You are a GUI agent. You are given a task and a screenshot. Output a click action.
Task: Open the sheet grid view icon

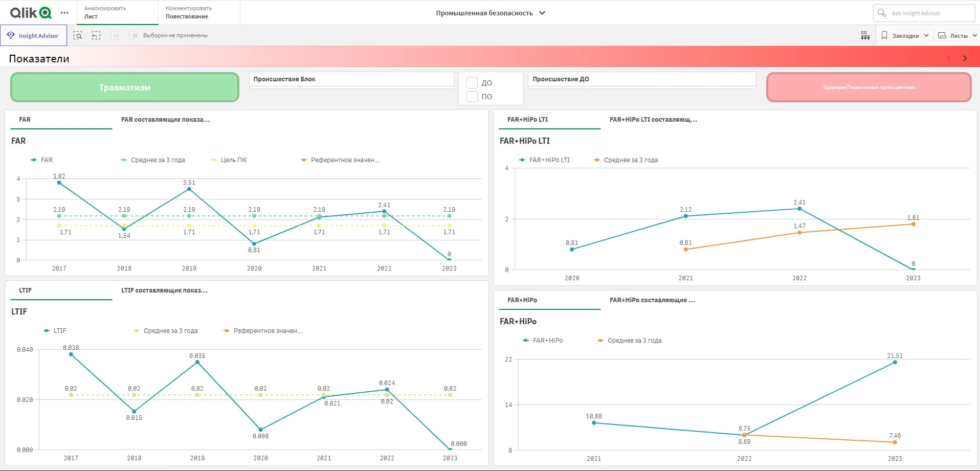pos(865,35)
